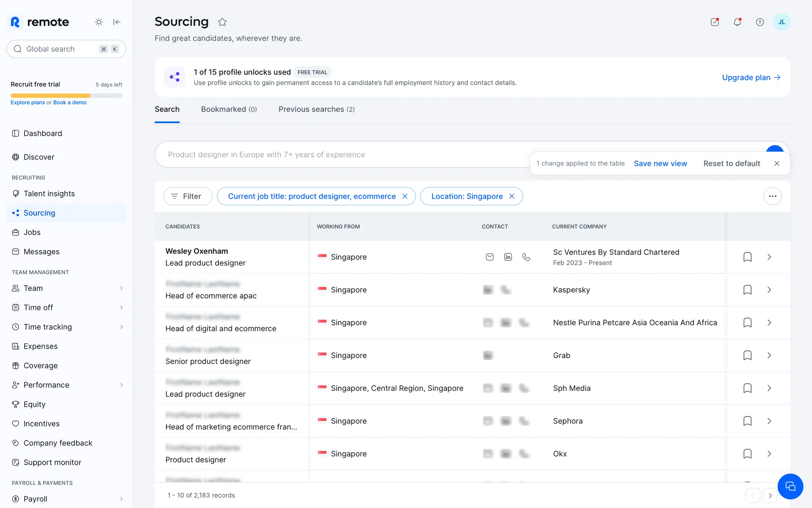
Task: Open Previous searches tab
Action: tap(316, 109)
